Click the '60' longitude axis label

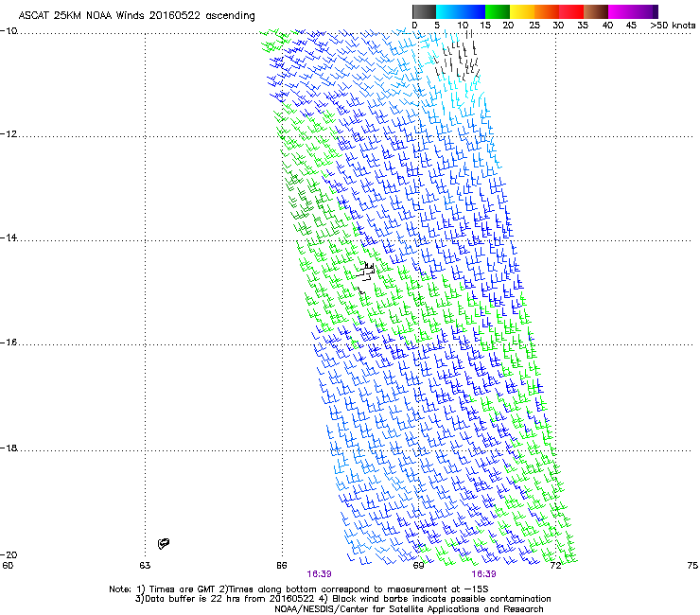8,566
